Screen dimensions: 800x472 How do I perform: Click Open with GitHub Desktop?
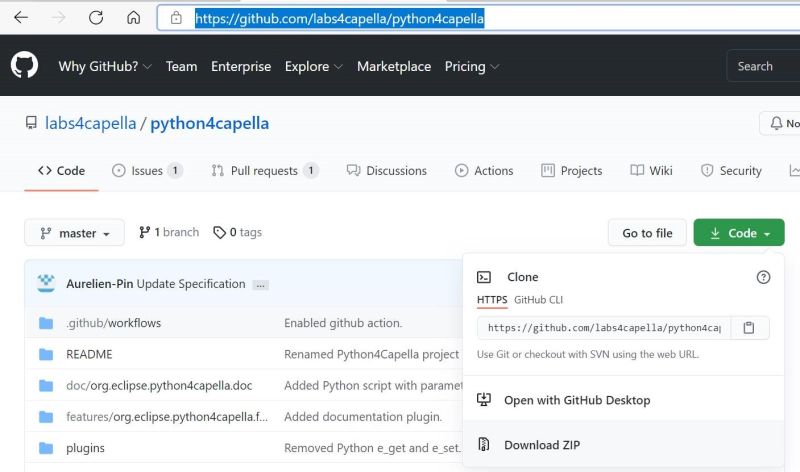point(577,400)
